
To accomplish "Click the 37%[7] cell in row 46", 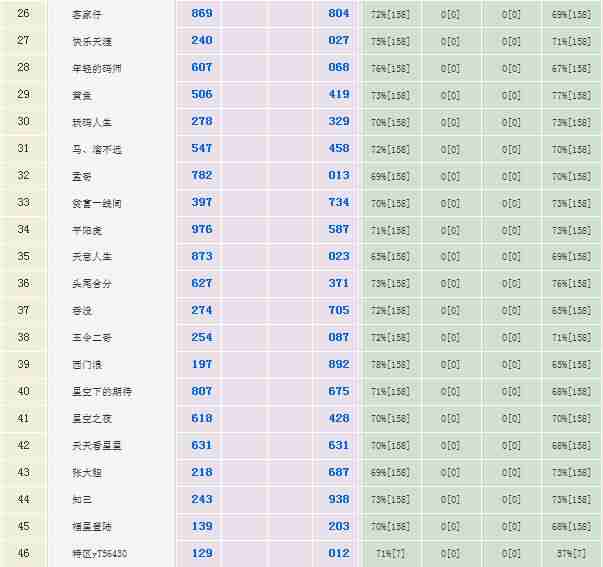I will pyautogui.click(x=572, y=554).
